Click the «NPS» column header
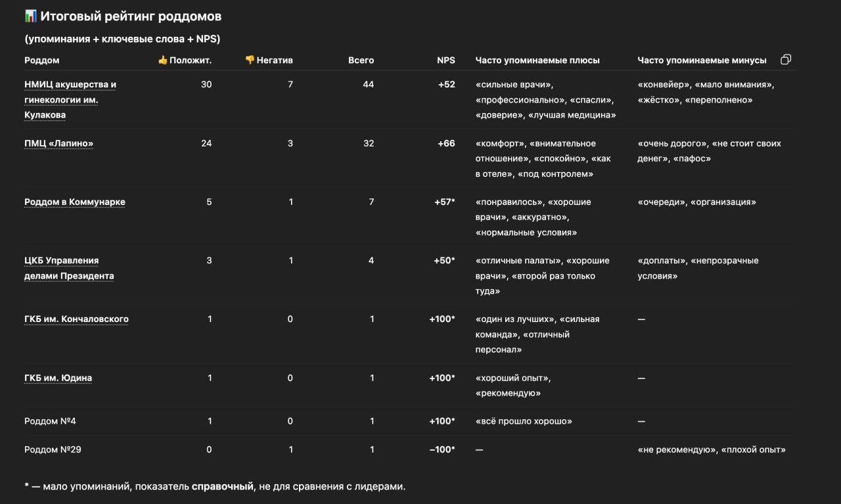 pos(446,60)
